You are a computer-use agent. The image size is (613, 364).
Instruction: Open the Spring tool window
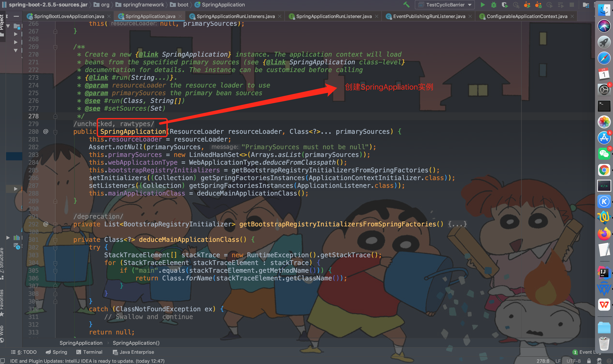tap(56, 352)
